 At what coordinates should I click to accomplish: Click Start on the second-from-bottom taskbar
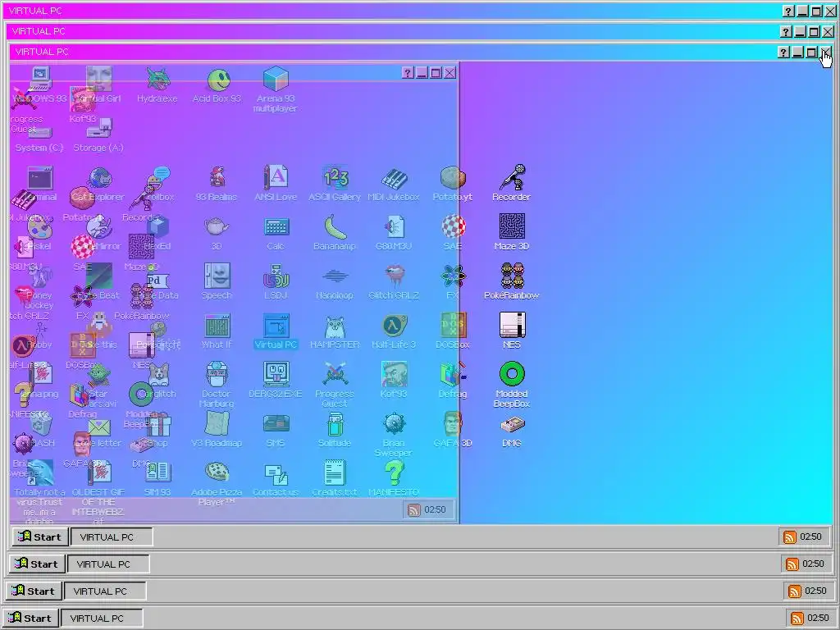tap(33, 591)
